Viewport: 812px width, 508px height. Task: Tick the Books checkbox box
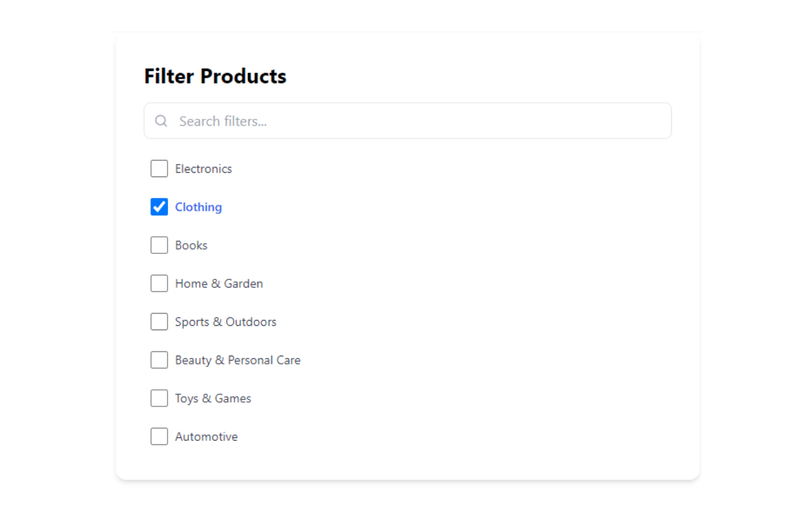coord(159,245)
